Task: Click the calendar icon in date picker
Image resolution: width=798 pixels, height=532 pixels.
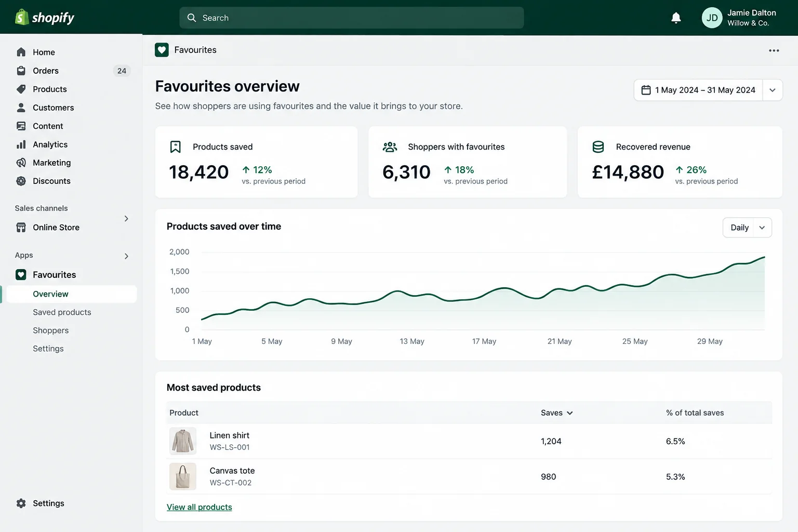Action: coord(646,90)
